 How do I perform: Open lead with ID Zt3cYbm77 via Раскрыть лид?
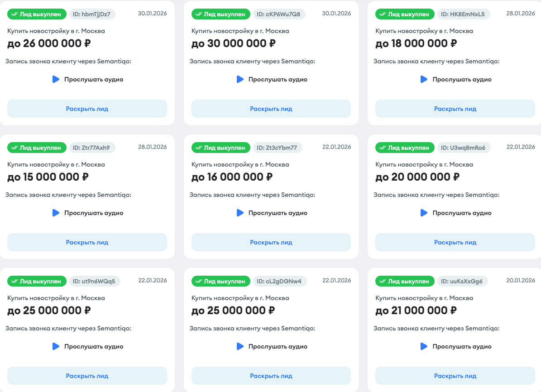(x=271, y=242)
